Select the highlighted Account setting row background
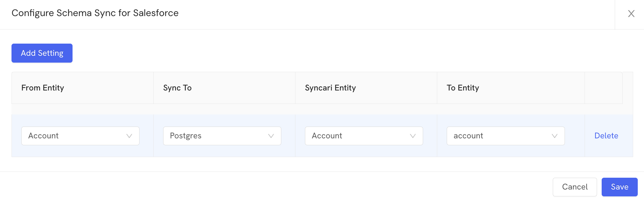Image resolution: width=644 pixels, height=200 pixels. [x=322, y=136]
